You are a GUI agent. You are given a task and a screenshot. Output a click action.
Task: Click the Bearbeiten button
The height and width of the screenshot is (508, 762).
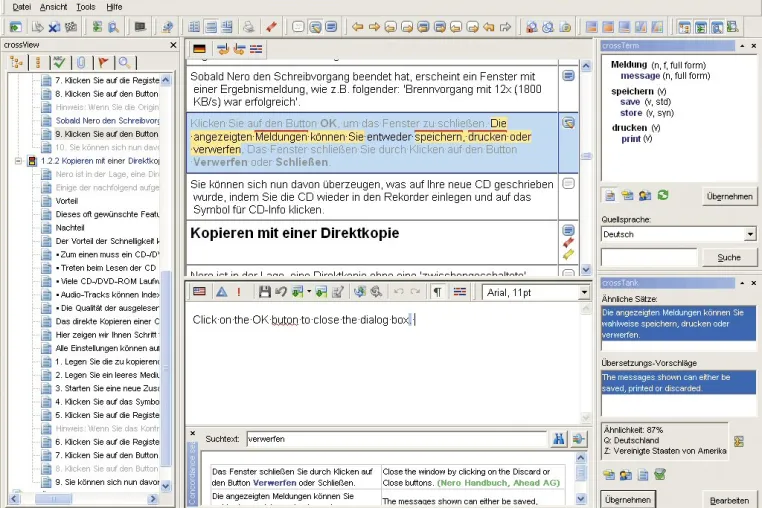point(729,500)
